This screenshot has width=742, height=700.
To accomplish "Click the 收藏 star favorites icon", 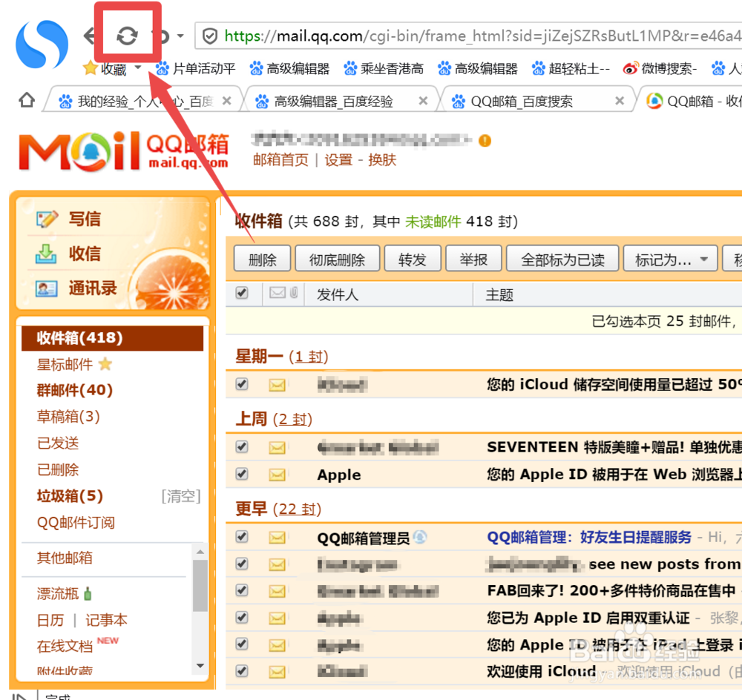I will pyautogui.click(x=90, y=68).
